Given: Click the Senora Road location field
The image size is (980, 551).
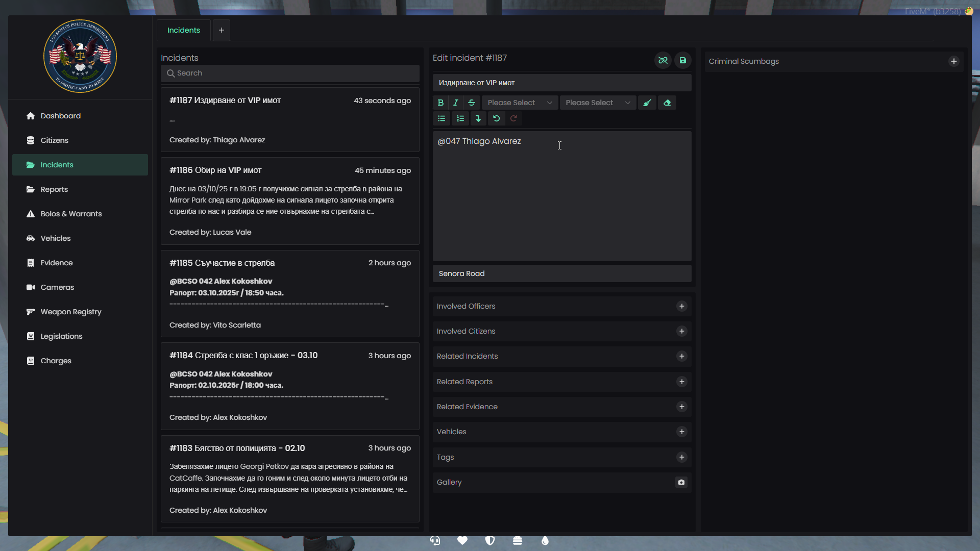Looking at the screenshot, I should click(562, 273).
